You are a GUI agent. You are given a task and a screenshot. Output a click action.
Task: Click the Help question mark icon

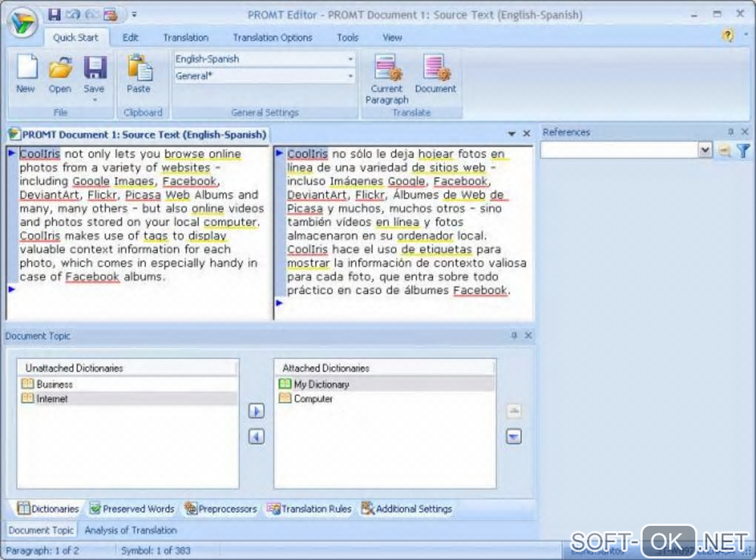[728, 35]
